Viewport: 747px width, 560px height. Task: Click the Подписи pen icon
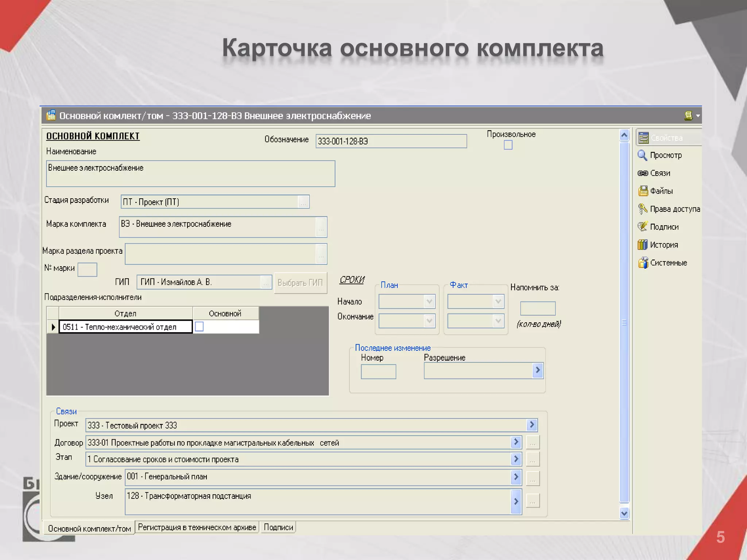click(x=643, y=227)
